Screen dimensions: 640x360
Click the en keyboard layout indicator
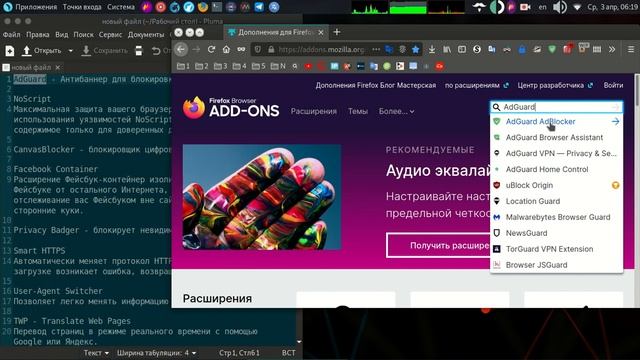click(x=542, y=7)
